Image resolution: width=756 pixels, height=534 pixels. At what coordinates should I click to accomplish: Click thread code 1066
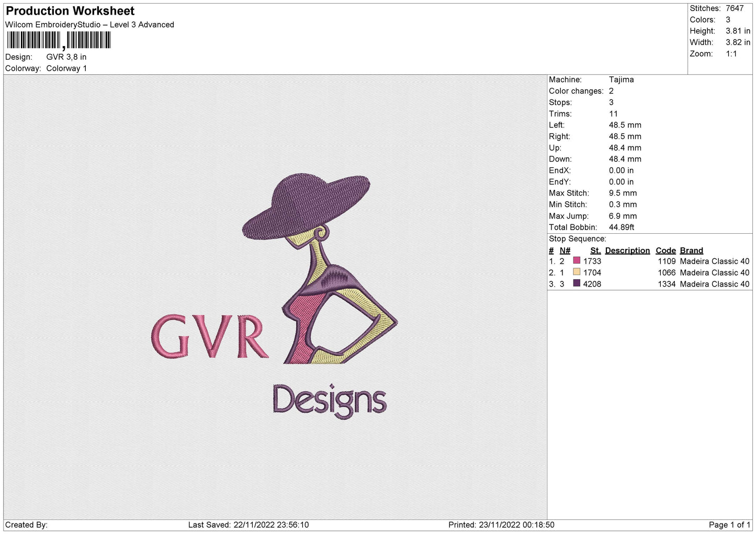[x=667, y=273]
